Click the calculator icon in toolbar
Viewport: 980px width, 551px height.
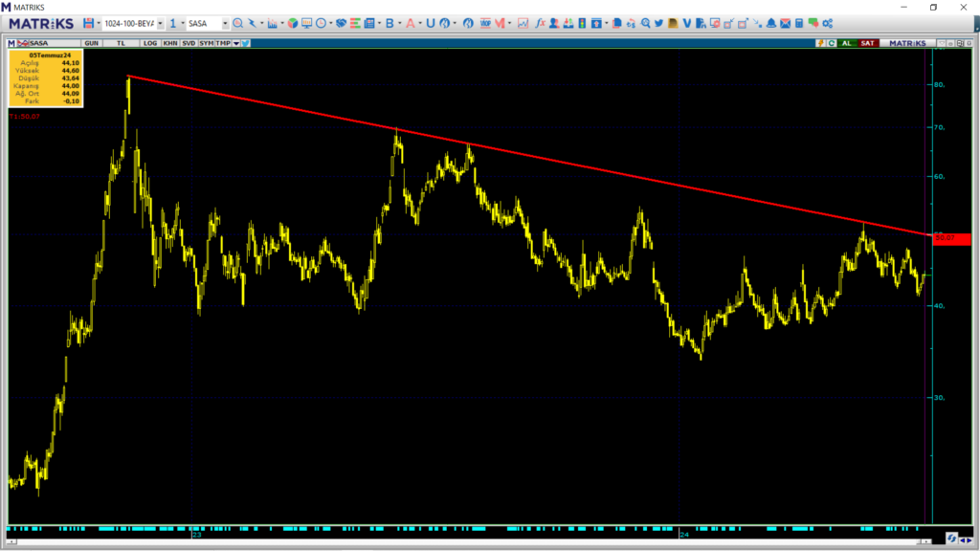tap(799, 23)
